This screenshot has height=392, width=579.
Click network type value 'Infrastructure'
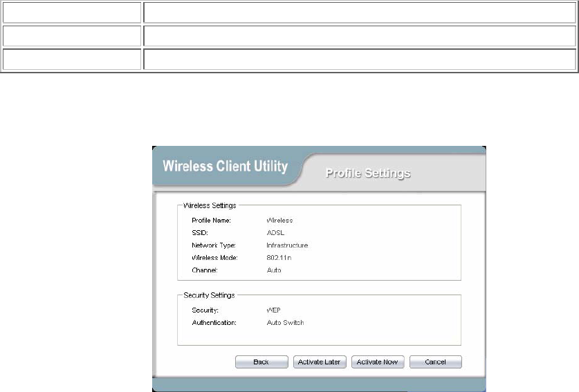click(x=287, y=245)
